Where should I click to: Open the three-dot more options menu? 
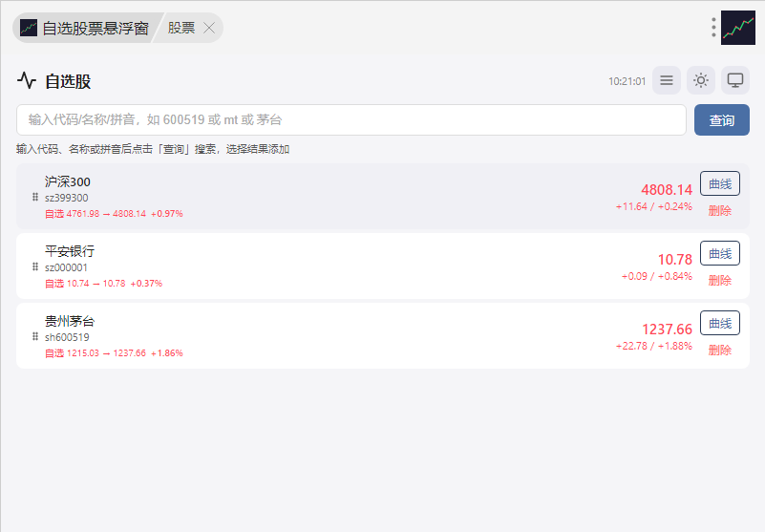click(x=713, y=28)
